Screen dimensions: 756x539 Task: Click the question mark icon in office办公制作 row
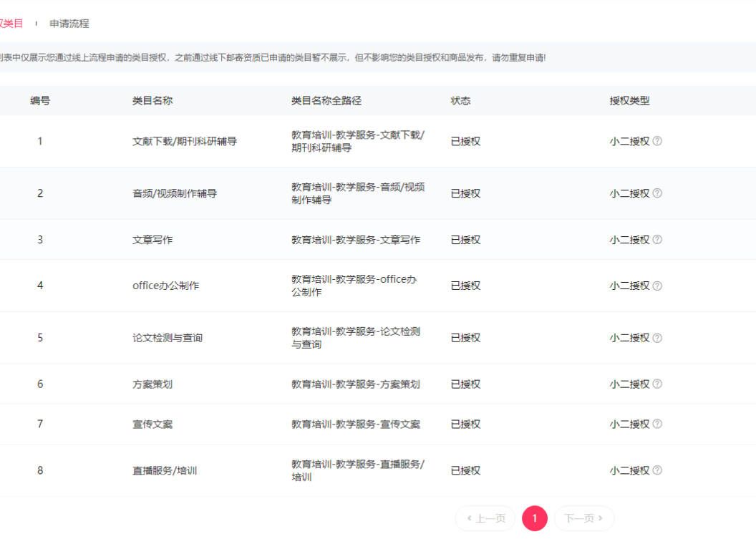(658, 286)
